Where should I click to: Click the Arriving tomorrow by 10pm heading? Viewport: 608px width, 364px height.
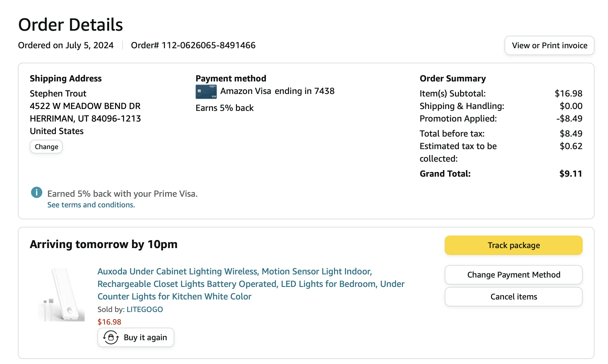click(x=104, y=244)
